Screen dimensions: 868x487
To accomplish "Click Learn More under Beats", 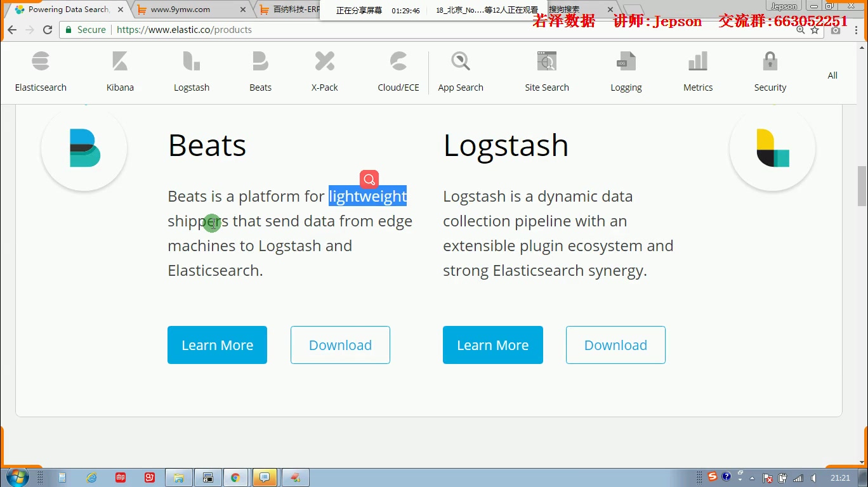I will pos(217,345).
